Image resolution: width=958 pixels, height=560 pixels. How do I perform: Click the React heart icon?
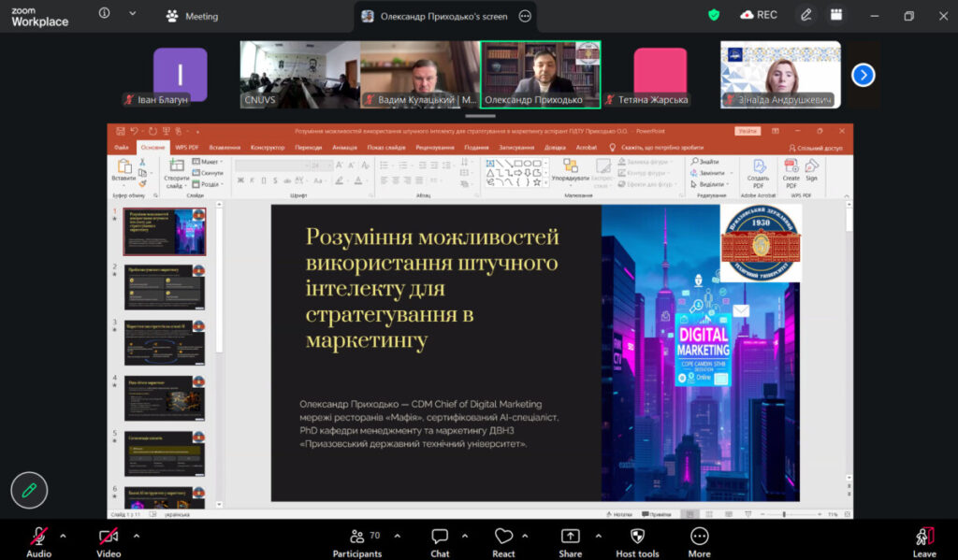503,537
